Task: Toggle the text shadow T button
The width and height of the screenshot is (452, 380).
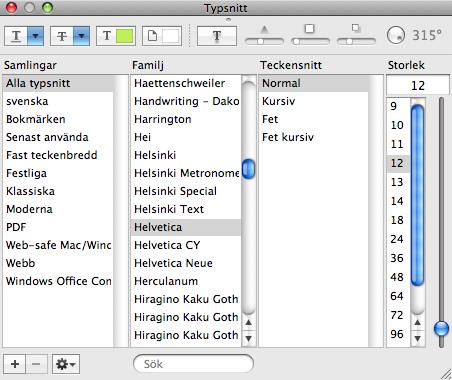Action: [217, 36]
